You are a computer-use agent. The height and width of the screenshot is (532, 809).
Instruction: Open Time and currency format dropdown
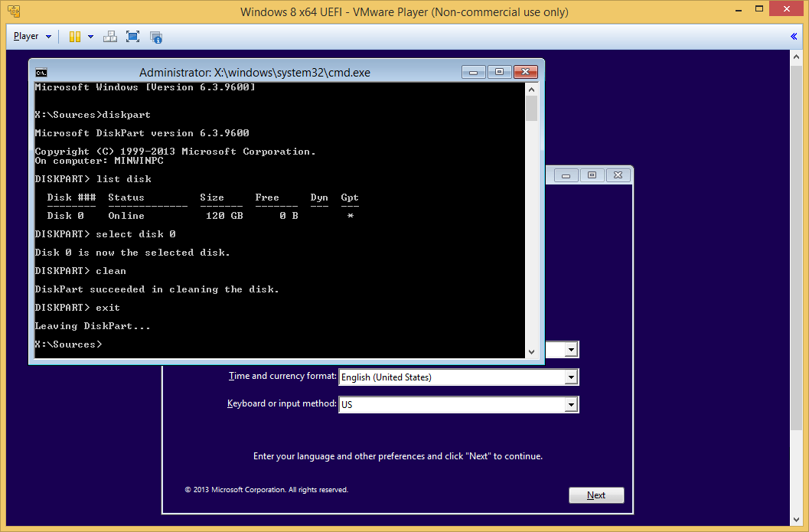point(571,377)
